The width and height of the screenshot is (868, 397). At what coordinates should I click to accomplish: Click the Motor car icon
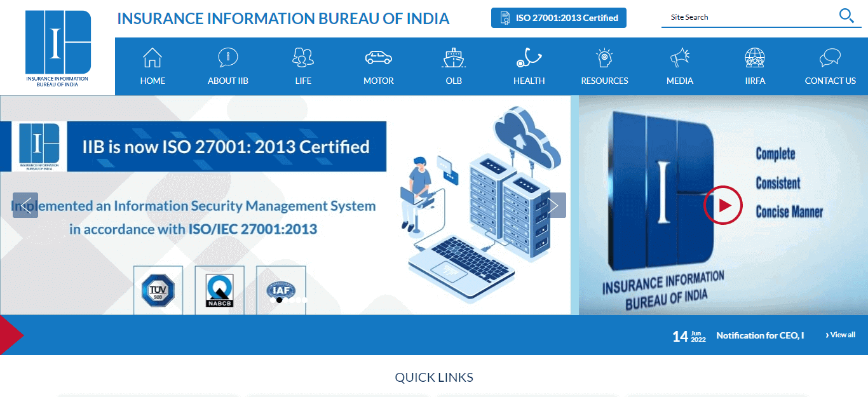pos(378,57)
